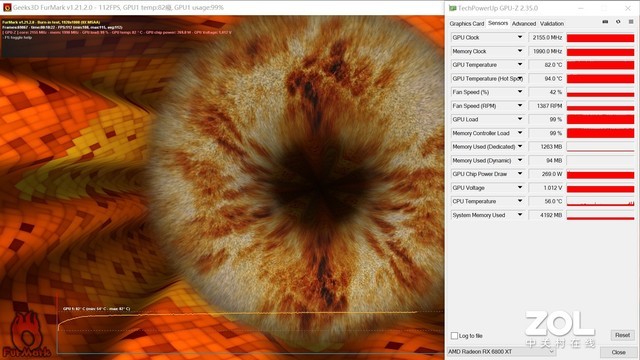Open the GPU Clock sensor dropdown
The image size is (640, 360).
(x=520, y=37)
